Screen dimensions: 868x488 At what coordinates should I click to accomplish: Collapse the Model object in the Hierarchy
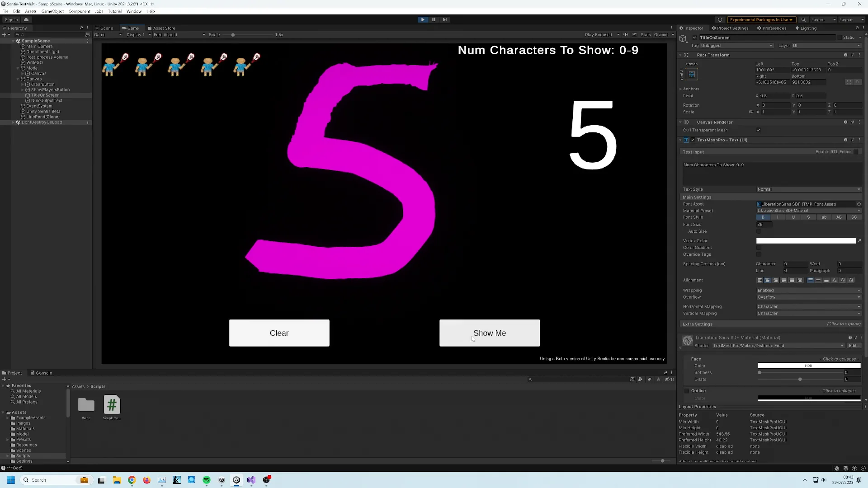point(18,68)
